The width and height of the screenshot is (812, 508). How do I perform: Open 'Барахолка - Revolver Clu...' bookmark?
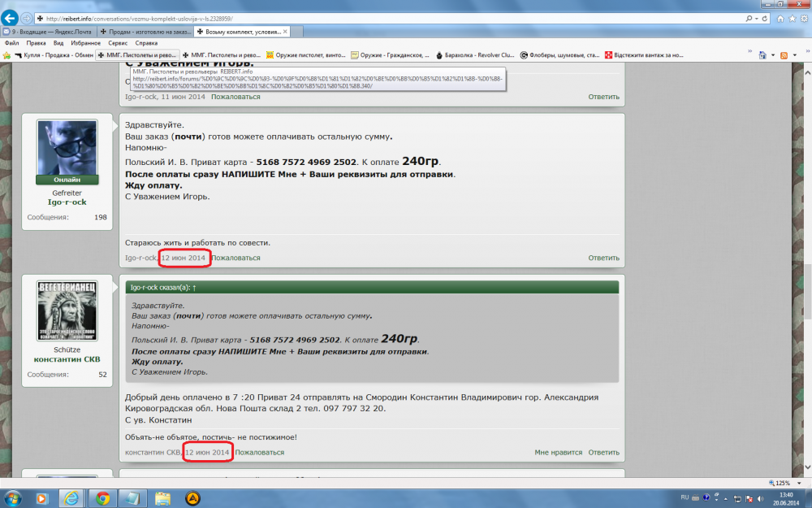point(475,55)
